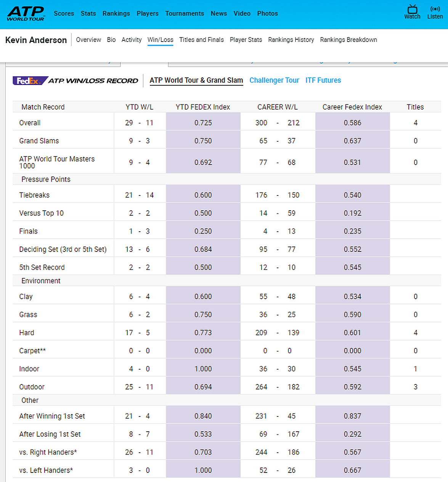Select the Hard row label
This screenshot has height=482, width=448.
point(27,333)
